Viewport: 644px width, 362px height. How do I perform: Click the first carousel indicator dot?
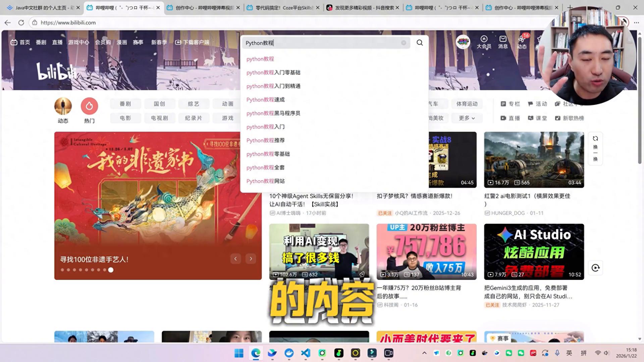pos(62,270)
